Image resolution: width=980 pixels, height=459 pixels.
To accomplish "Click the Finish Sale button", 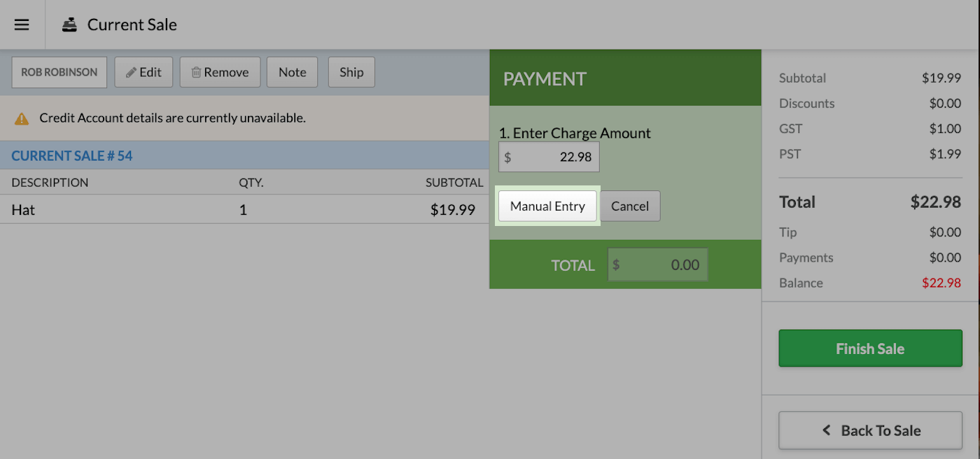I will click(870, 348).
